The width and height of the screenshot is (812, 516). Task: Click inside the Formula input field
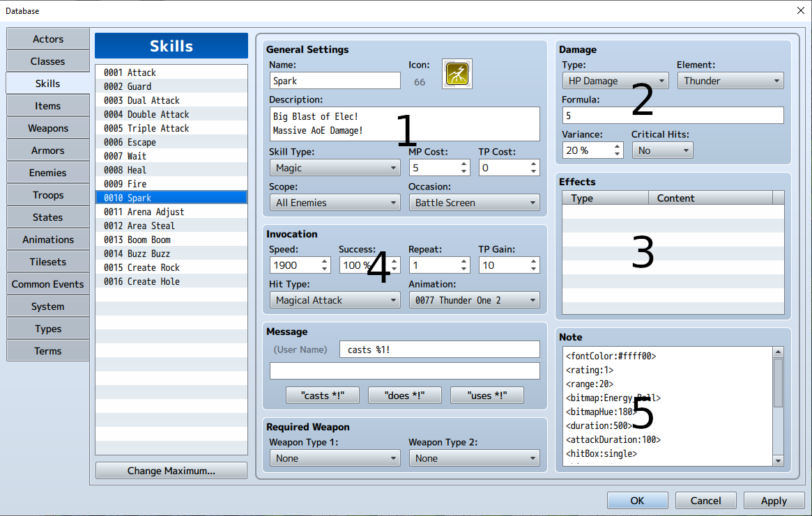(673, 116)
